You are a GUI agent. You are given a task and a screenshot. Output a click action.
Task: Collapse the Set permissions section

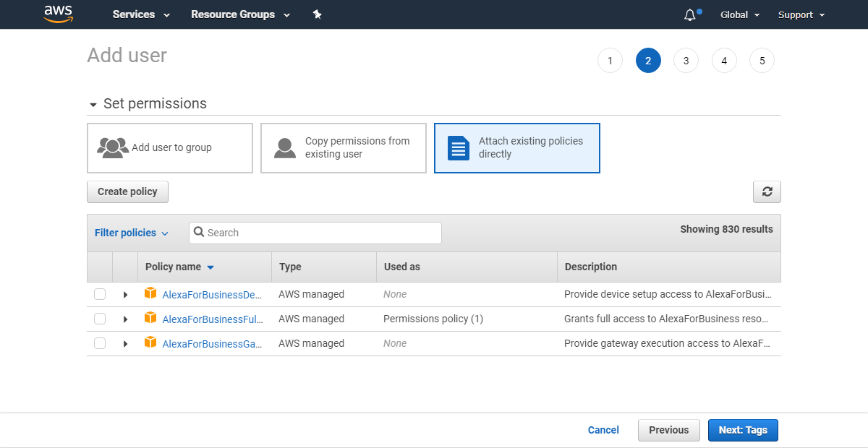click(x=93, y=105)
